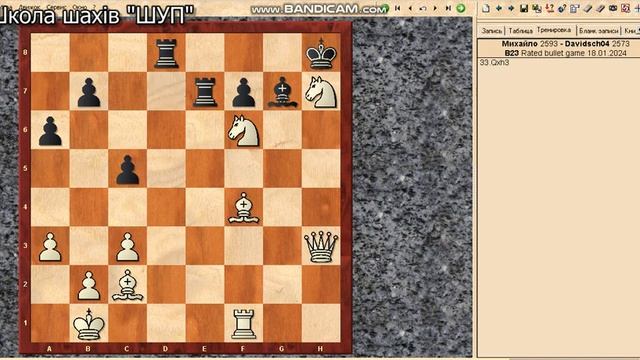This screenshot has height=360, width=640.
Task: Click the green arrow play button
Action: (460, 8)
